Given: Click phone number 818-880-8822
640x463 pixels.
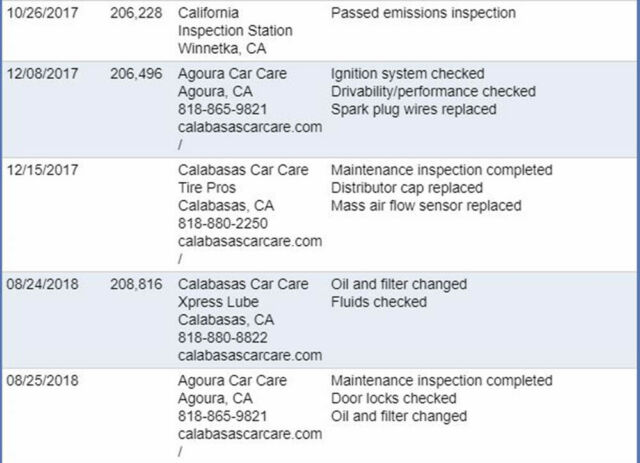Looking at the screenshot, I should [x=222, y=338].
